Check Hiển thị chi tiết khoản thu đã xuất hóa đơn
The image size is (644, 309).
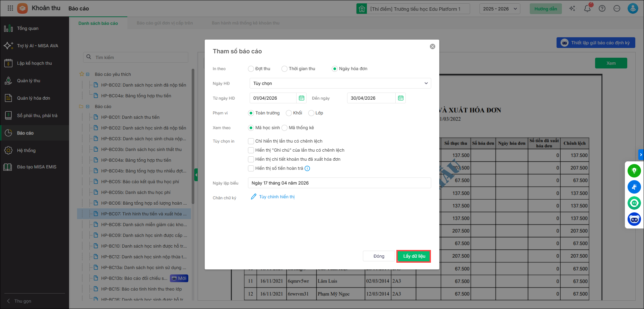click(251, 159)
